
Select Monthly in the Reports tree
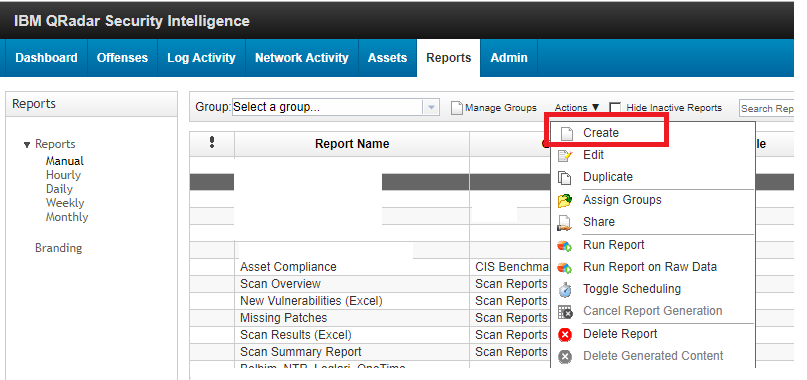(x=67, y=217)
